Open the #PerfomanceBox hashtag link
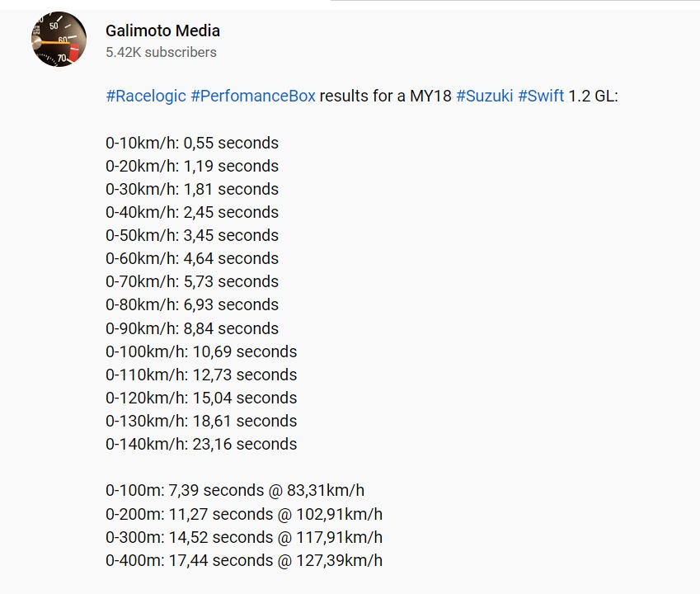This screenshot has height=594, width=700. click(253, 96)
